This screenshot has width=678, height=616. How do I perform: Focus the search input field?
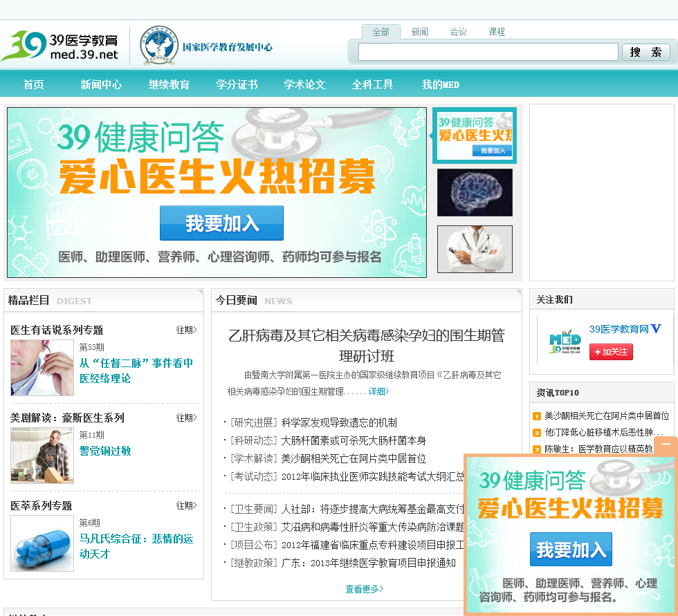pyautogui.click(x=488, y=52)
